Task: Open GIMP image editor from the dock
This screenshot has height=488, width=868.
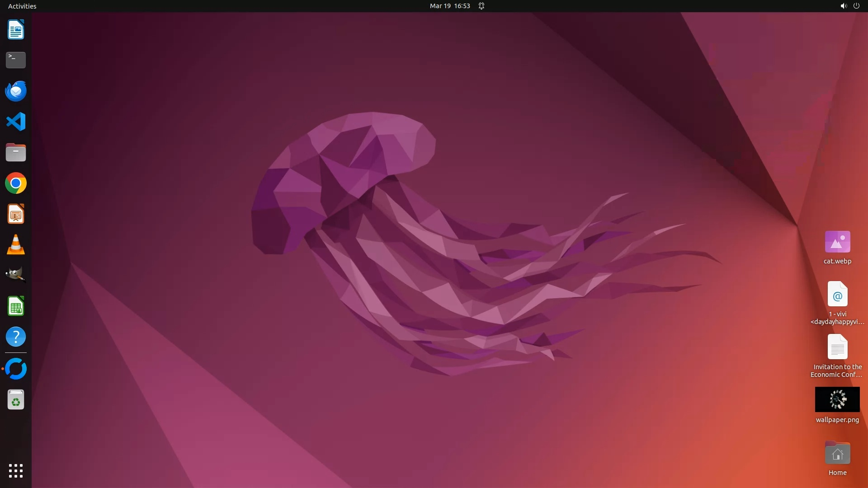Action: click(16, 275)
